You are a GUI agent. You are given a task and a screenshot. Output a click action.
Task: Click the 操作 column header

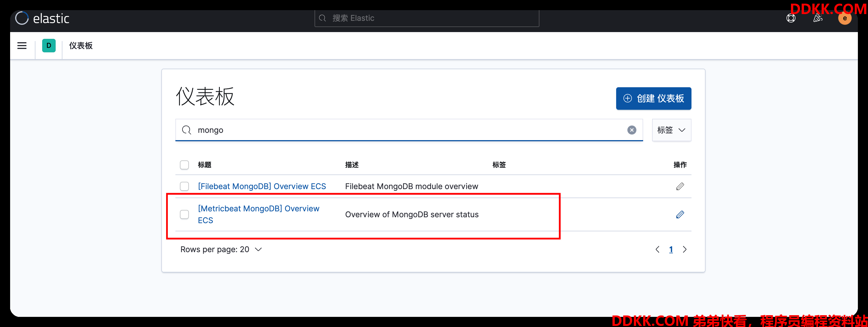[680, 165]
